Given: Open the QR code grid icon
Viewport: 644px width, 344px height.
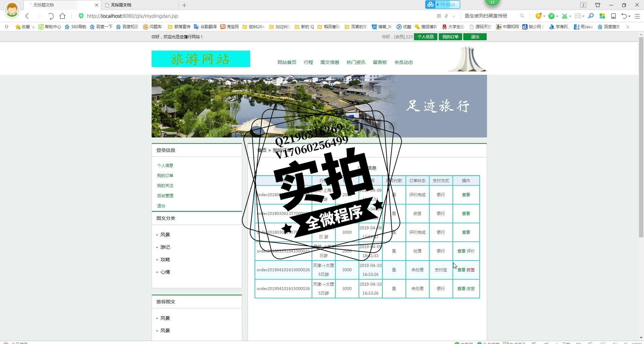Looking at the screenshot, I should (439, 16).
